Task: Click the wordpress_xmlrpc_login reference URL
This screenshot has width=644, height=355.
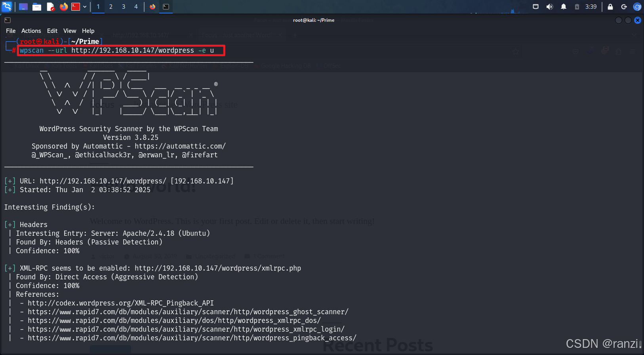Action: tap(186, 329)
